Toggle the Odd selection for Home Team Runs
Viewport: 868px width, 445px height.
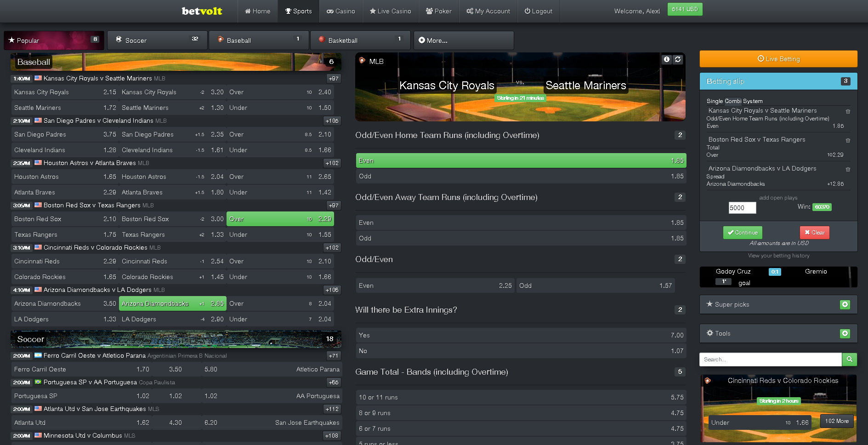[521, 176]
